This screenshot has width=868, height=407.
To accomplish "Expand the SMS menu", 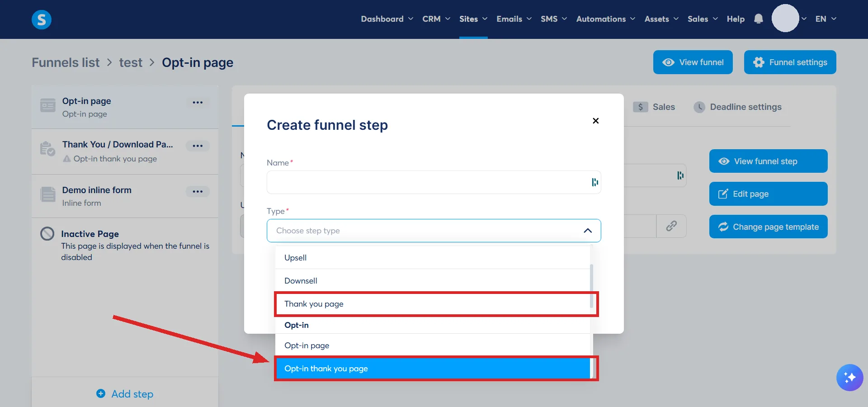I will click(x=554, y=19).
